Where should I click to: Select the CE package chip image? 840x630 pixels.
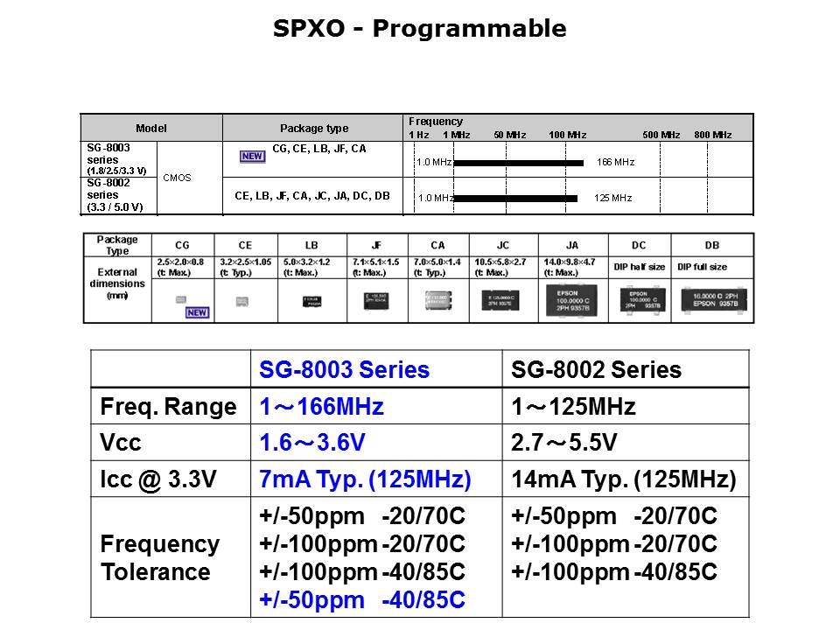[x=242, y=301]
